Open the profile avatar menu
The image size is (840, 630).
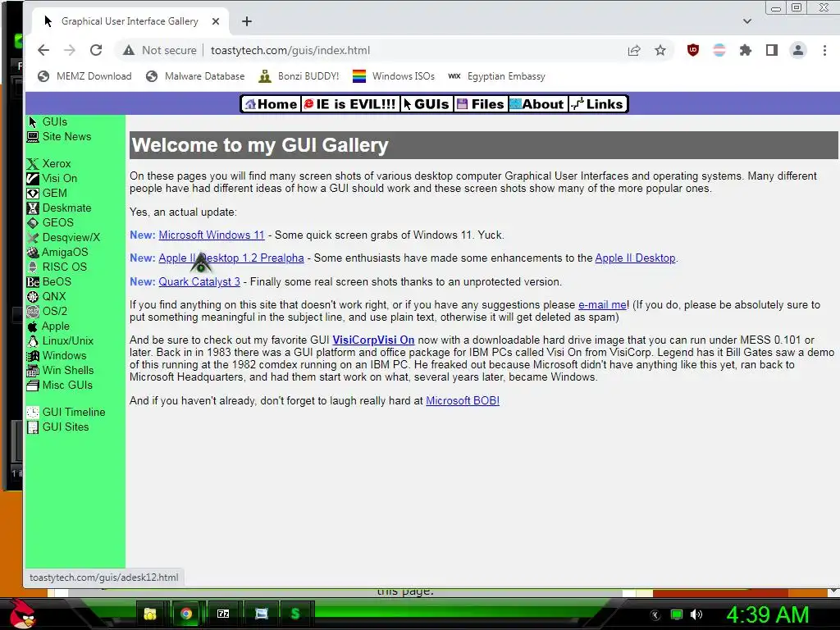797,50
